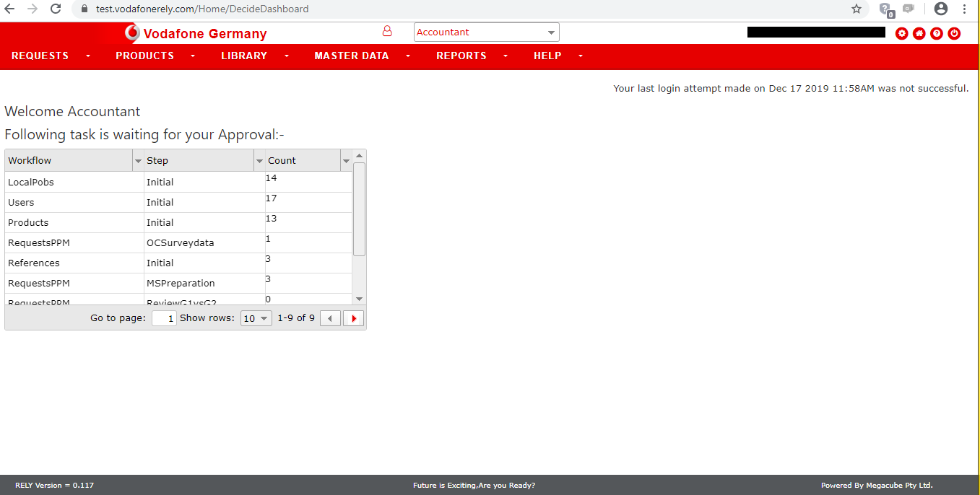Click the Initial step in the References row
Image resolution: width=980 pixels, height=495 pixels.
(160, 263)
